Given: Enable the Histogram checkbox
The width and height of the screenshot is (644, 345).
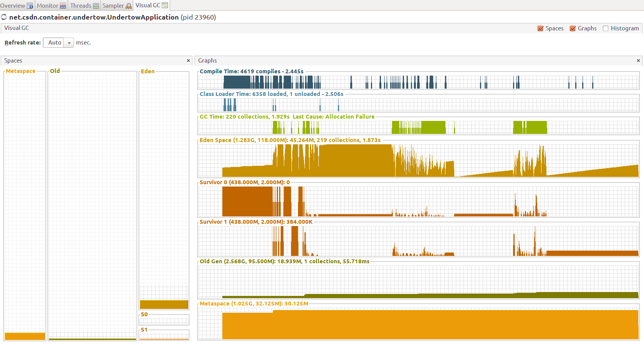Looking at the screenshot, I should pyautogui.click(x=606, y=28).
